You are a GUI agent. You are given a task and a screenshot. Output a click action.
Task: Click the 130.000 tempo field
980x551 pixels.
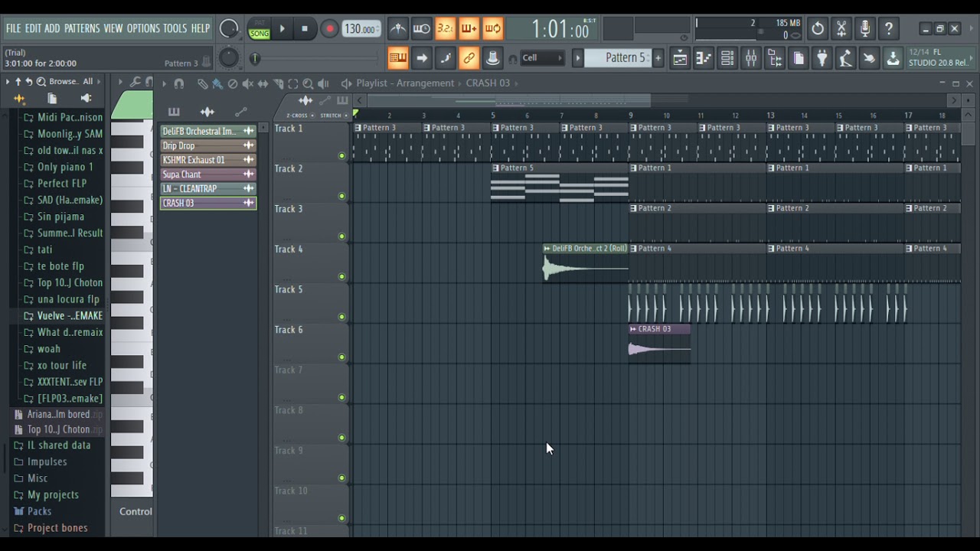click(x=361, y=29)
